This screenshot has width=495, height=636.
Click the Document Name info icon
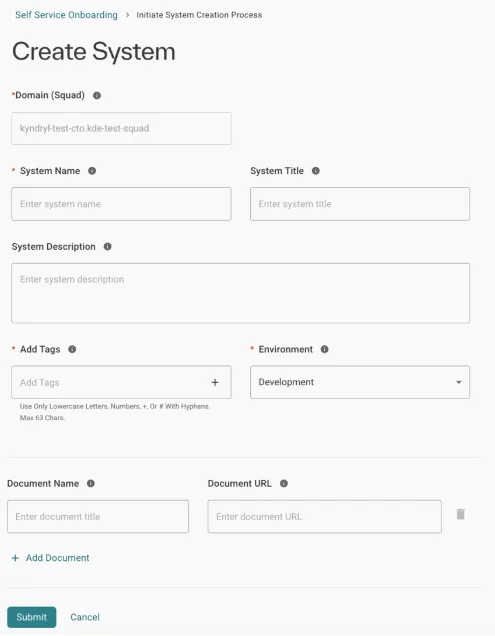91,483
